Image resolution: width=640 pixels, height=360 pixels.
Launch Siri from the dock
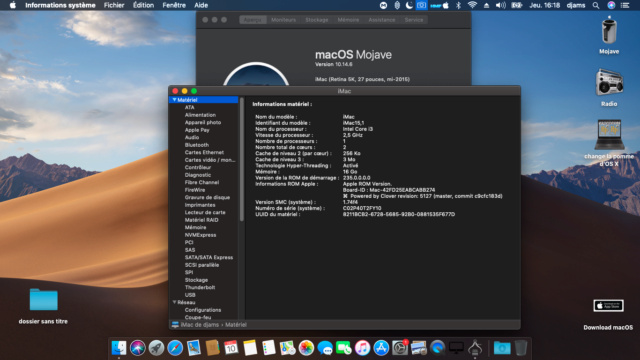click(x=138, y=348)
